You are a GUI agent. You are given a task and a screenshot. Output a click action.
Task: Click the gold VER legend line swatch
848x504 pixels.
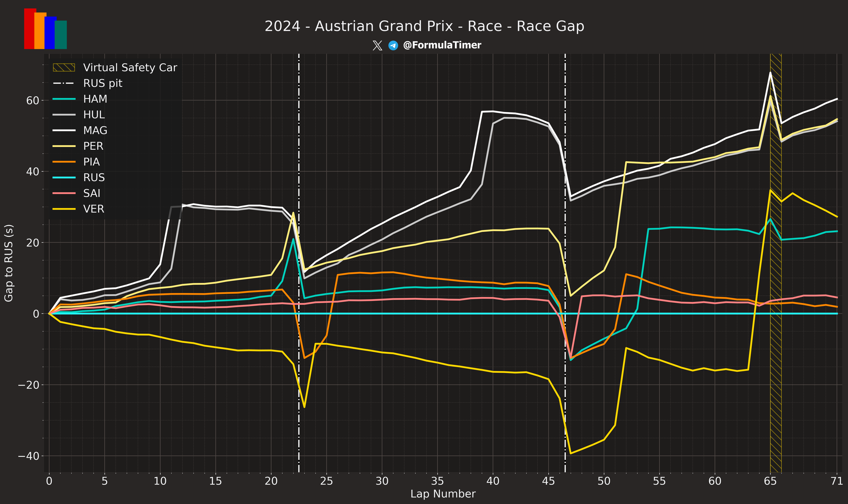(x=64, y=209)
